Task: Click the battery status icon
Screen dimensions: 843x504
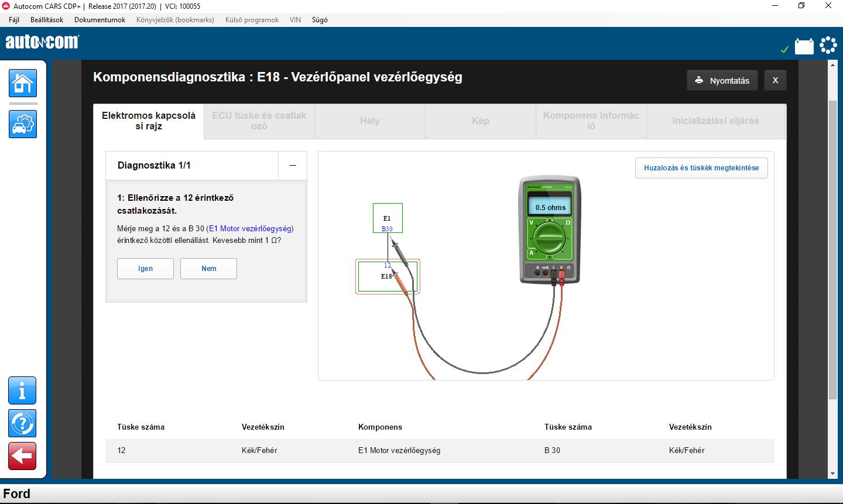Action: [x=804, y=46]
